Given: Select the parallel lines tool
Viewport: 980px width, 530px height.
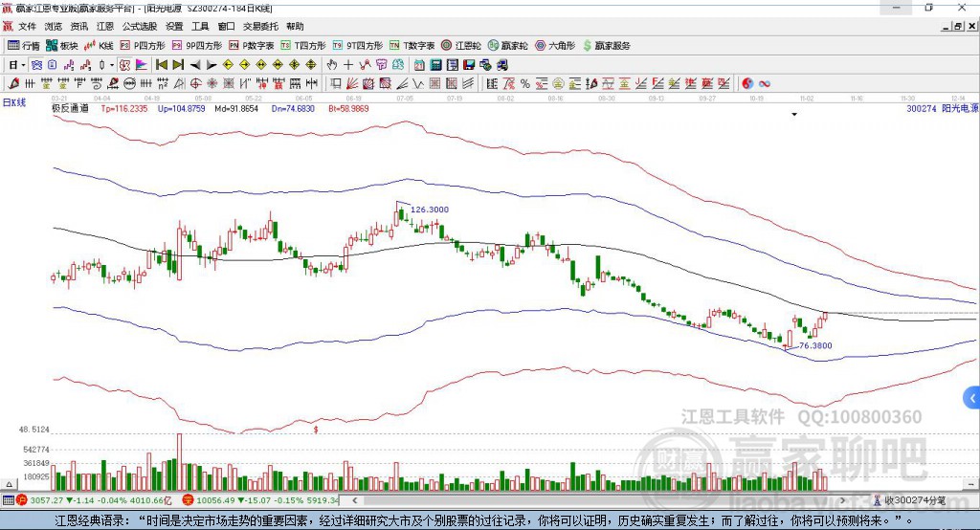Looking at the screenshot, I should [468, 83].
